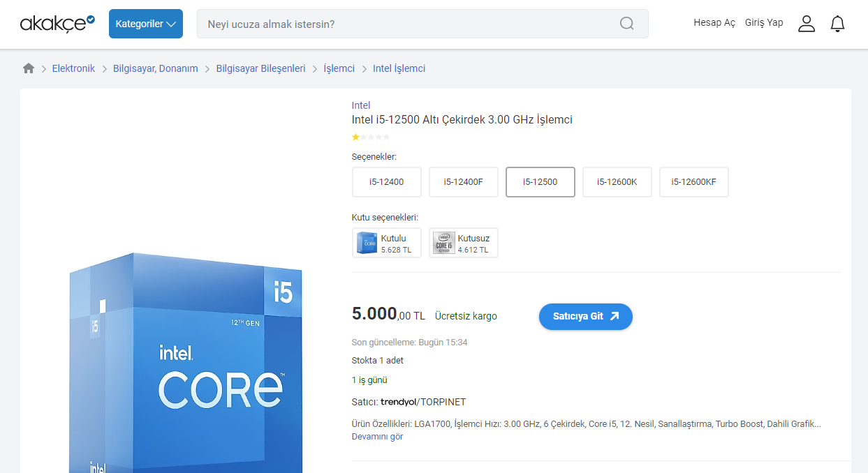Click the star rating row
This screenshot has height=473, width=868.
371,137
